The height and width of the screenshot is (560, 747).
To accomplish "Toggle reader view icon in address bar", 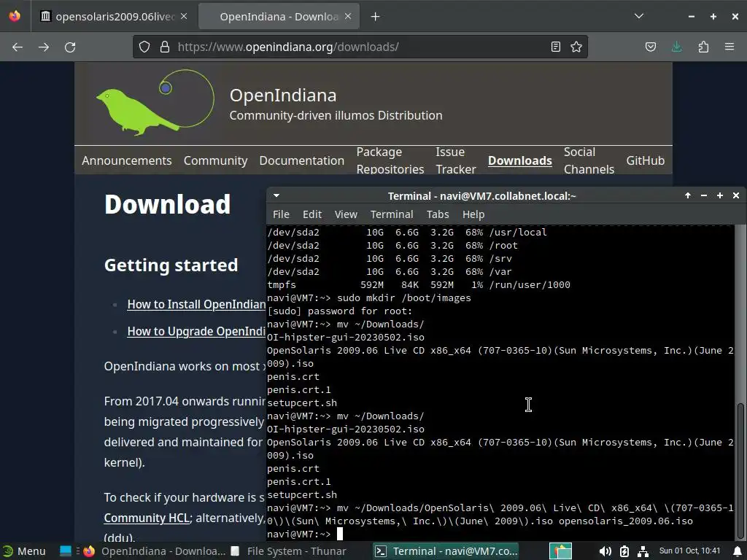I will click(x=555, y=47).
